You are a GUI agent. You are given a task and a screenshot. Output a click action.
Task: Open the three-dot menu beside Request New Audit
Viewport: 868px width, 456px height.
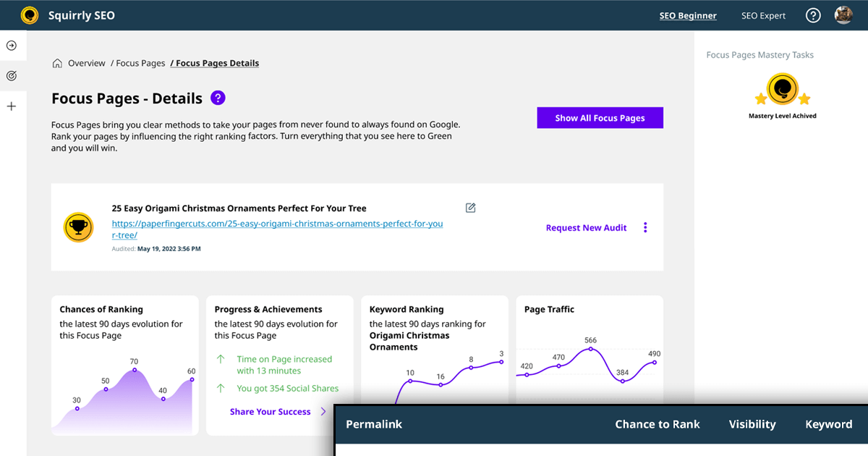[645, 227]
